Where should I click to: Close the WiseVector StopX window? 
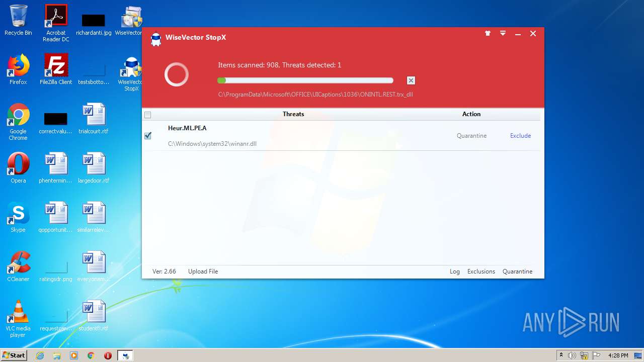point(533,34)
